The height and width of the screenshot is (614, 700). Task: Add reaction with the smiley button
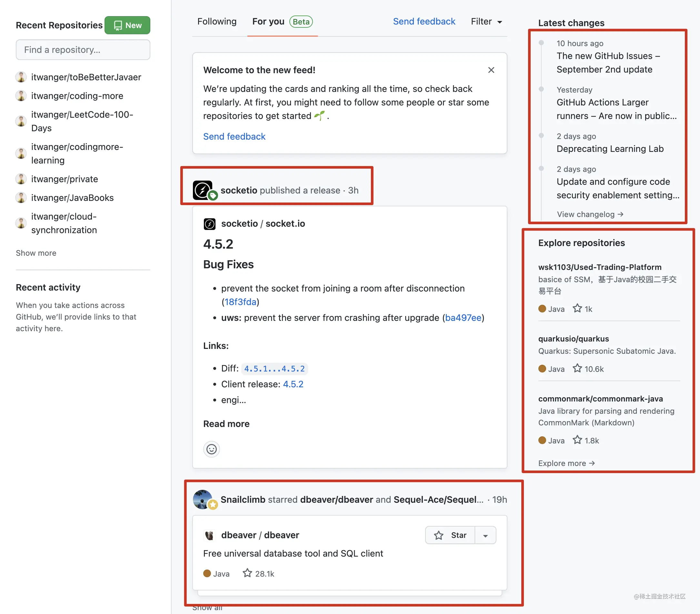tap(211, 449)
